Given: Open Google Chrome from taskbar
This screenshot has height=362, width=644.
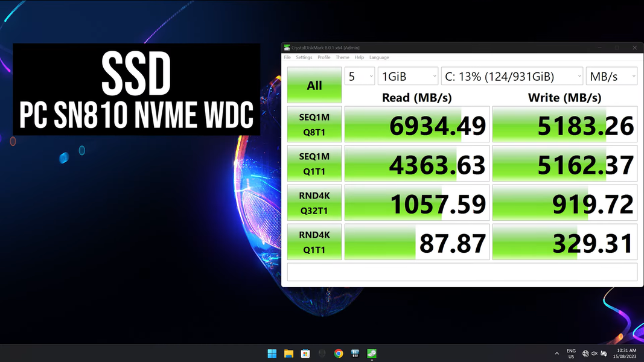Looking at the screenshot, I should (339, 354).
